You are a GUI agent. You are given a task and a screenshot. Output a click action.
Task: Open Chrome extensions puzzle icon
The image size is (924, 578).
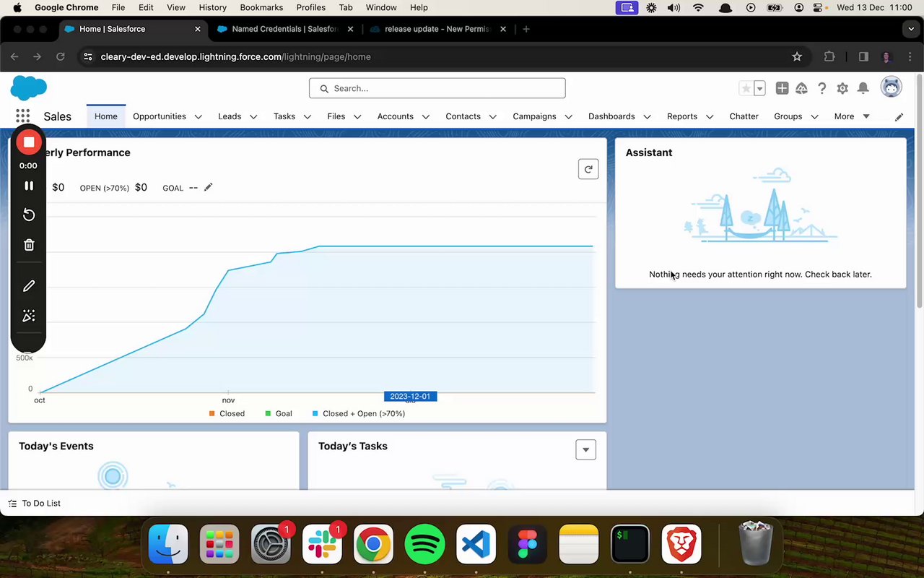point(829,56)
